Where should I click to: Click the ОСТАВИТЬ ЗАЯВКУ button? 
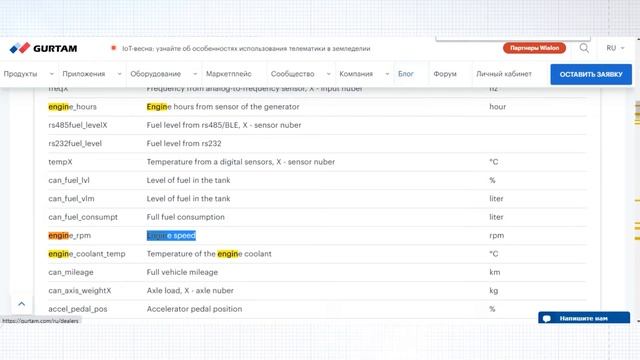click(591, 74)
